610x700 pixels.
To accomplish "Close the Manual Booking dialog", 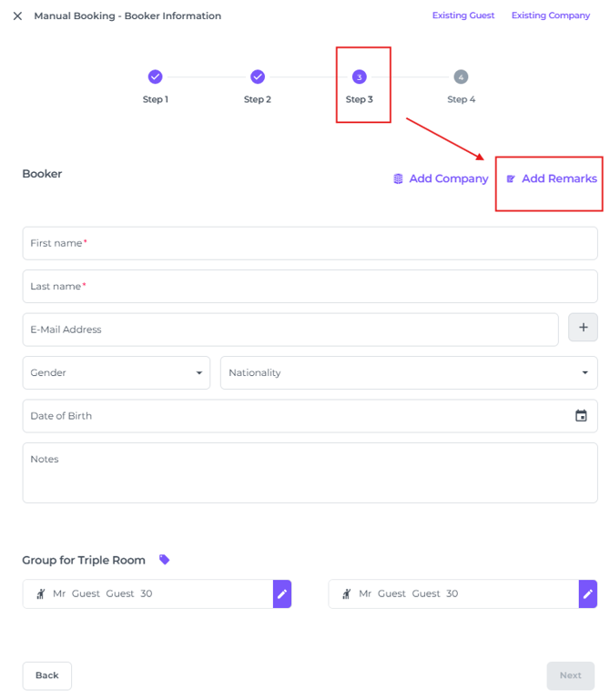I will 17,16.
